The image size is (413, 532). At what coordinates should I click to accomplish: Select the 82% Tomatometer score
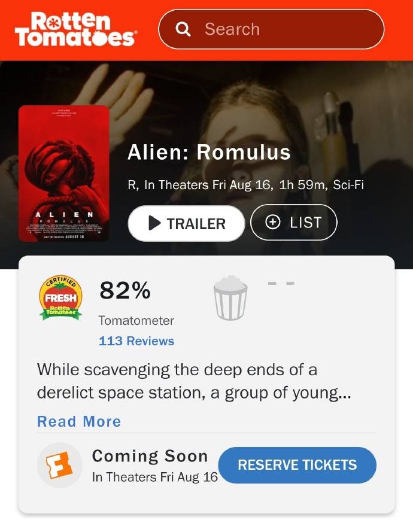(x=125, y=290)
